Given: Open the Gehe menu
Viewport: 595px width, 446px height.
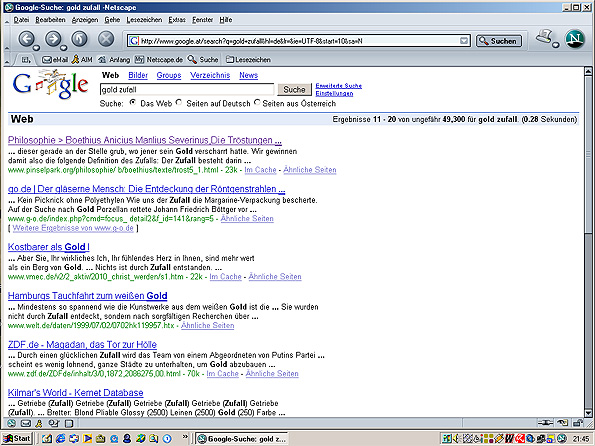Looking at the screenshot, I should click(112, 20).
